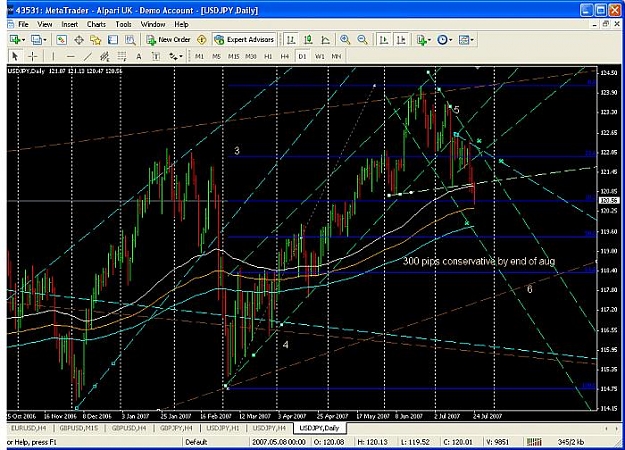This screenshot has width=625, height=450.
Task: Select the Equidistant Channel tool
Action: tap(105, 56)
